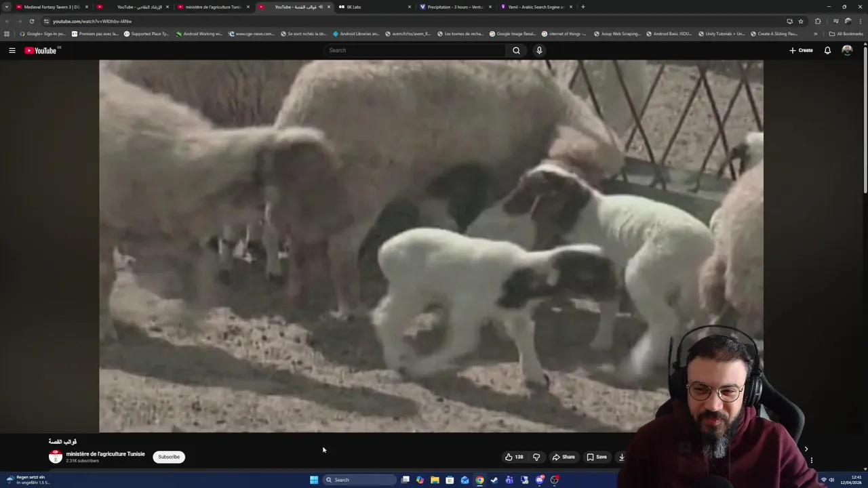Click the channel's round avatar
The width and height of the screenshot is (868, 488).
tap(56, 457)
